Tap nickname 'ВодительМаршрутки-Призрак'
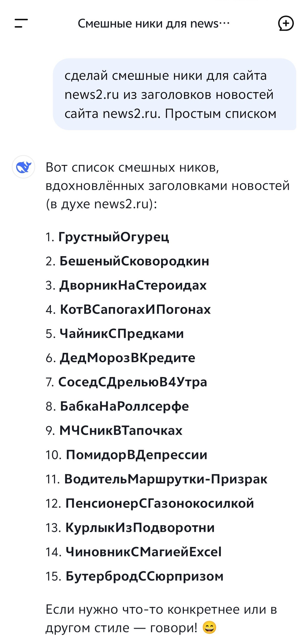The height and width of the screenshot is (644, 308). (x=166, y=479)
